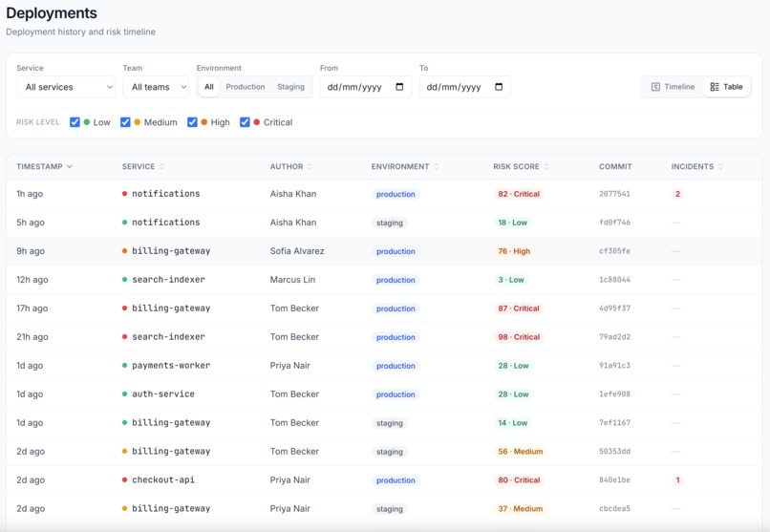Screen dimensions: 770x532
Task: Uncheck the Critical risk level checkbox
Action: point(245,122)
